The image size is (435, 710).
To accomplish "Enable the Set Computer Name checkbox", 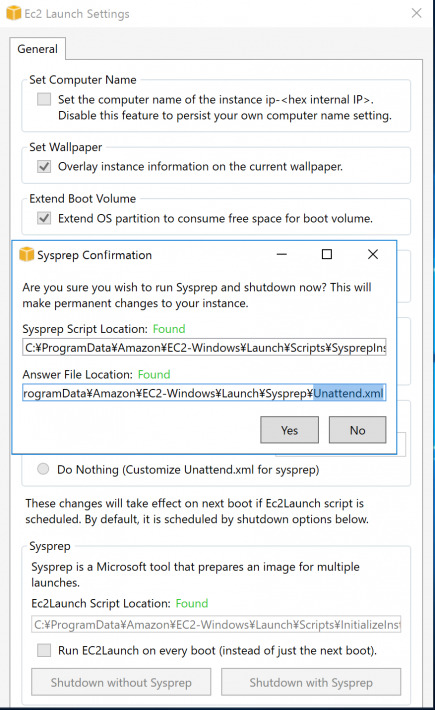I will coord(44,99).
